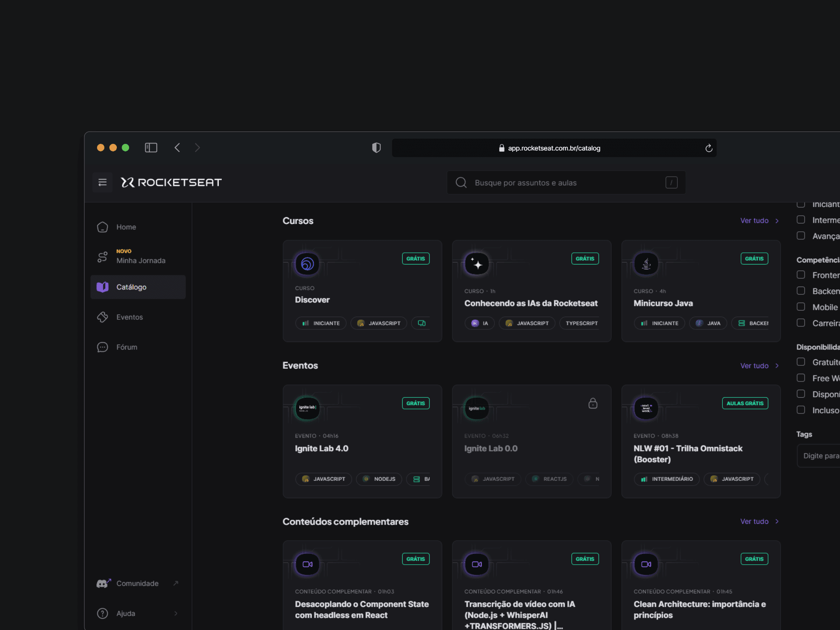The height and width of the screenshot is (630, 840).
Task: Click the slash shortcut key icon
Action: [672, 182]
